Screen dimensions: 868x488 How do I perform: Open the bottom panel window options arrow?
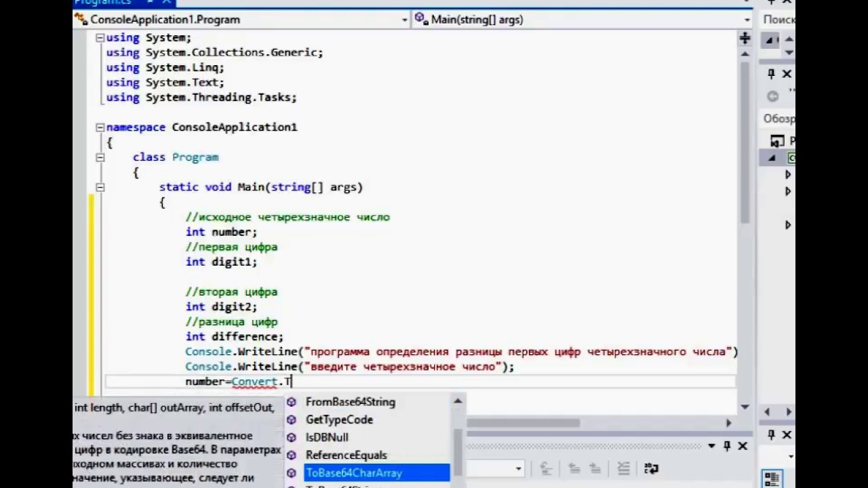coord(712,446)
